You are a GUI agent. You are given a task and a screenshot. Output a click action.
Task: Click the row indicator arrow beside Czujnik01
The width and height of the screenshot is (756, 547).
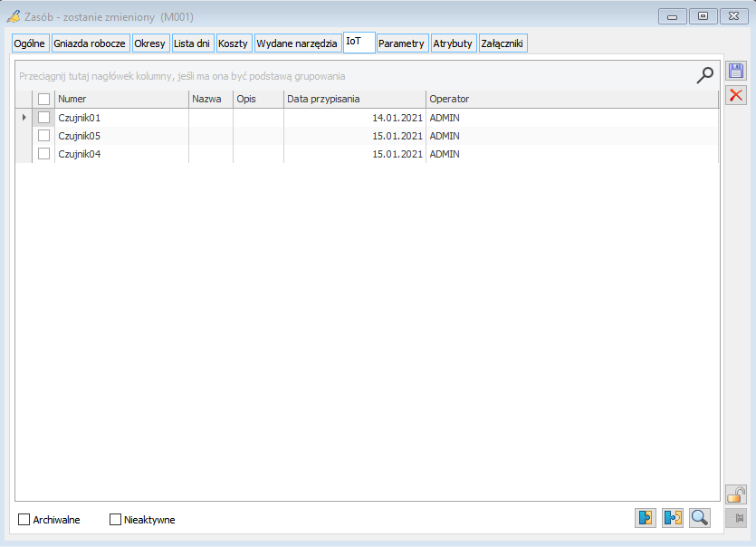(x=24, y=117)
